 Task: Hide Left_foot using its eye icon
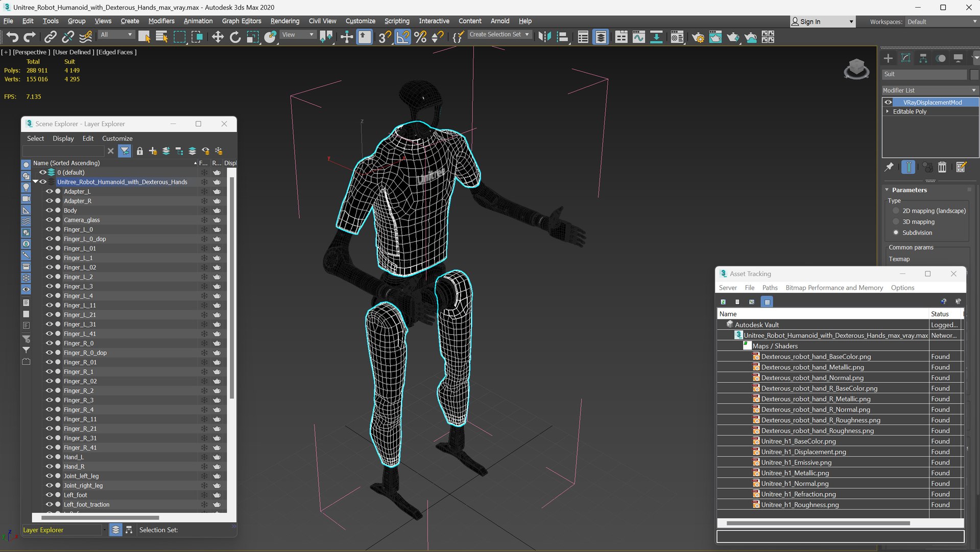point(50,495)
